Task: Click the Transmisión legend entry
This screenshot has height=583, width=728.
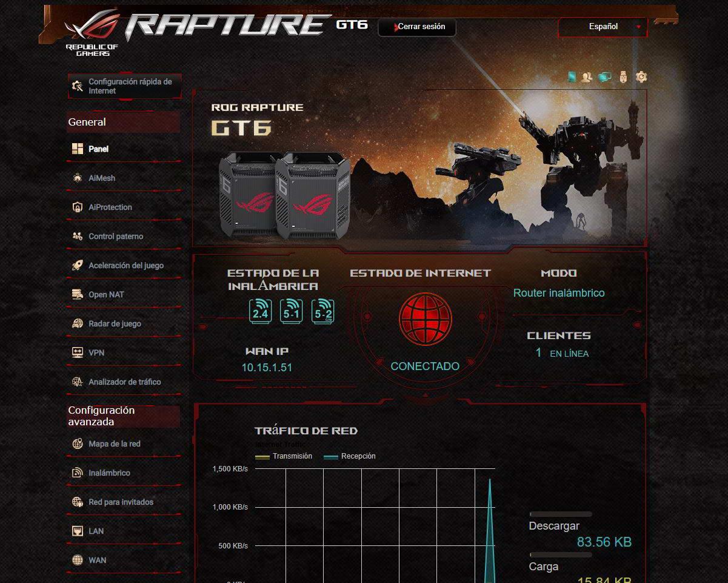Action: [284, 456]
